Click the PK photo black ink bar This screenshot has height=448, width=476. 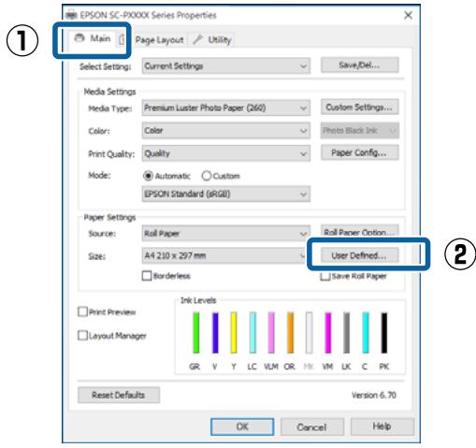click(384, 333)
